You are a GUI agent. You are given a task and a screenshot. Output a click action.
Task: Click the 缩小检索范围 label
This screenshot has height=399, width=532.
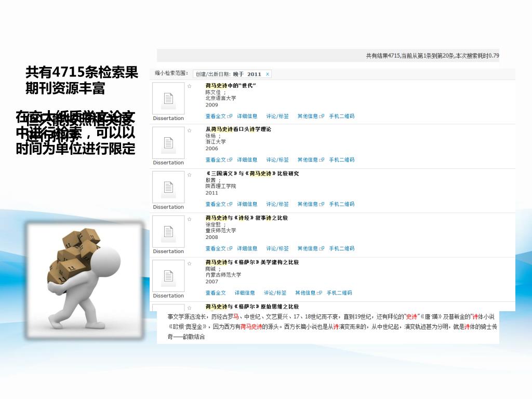coord(171,73)
